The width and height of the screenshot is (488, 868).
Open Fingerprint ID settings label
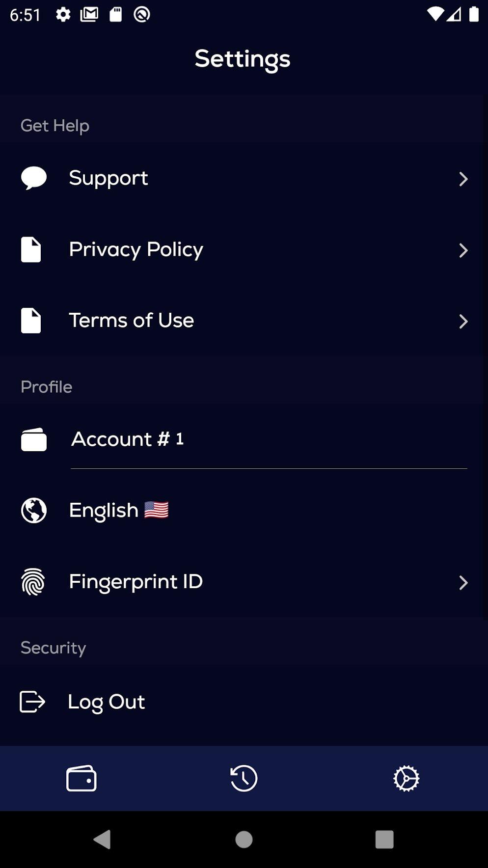click(136, 582)
